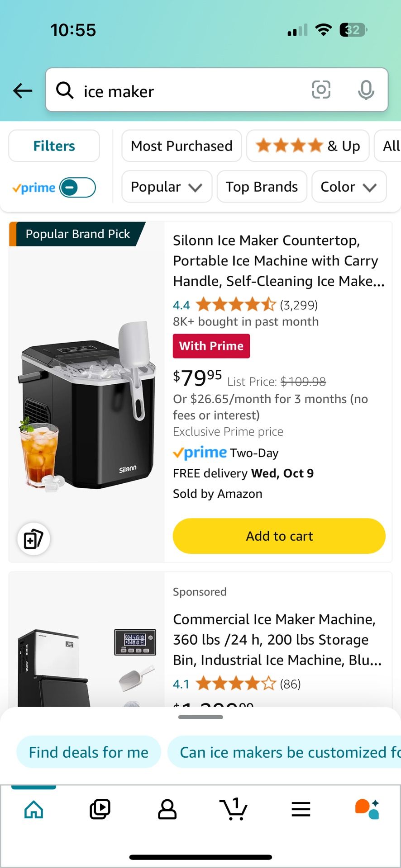Screen dimensions: 401x868
Task: Tap the bottom sheet drag handle
Action: [200, 717]
